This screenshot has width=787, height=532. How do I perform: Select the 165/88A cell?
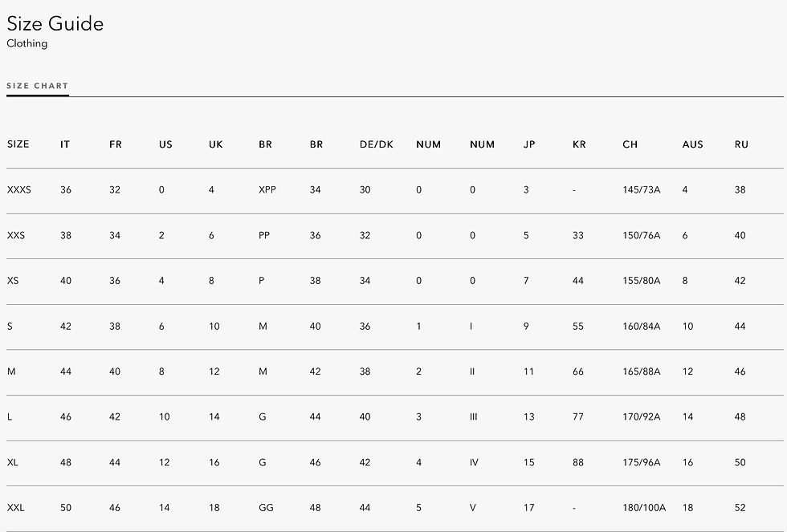click(x=641, y=372)
